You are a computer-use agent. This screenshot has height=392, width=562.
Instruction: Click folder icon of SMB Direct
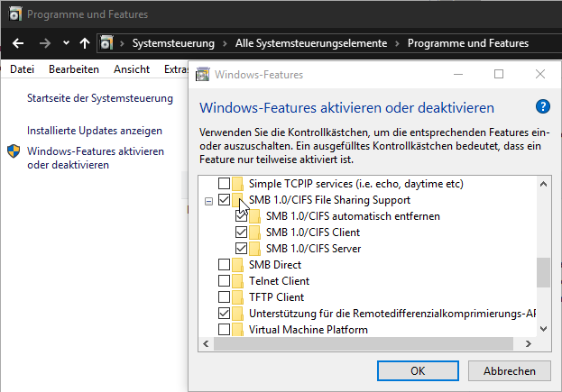click(x=237, y=265)
